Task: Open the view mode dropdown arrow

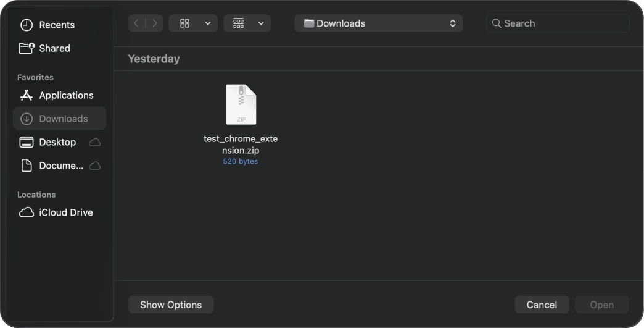Action: [208, 23]
